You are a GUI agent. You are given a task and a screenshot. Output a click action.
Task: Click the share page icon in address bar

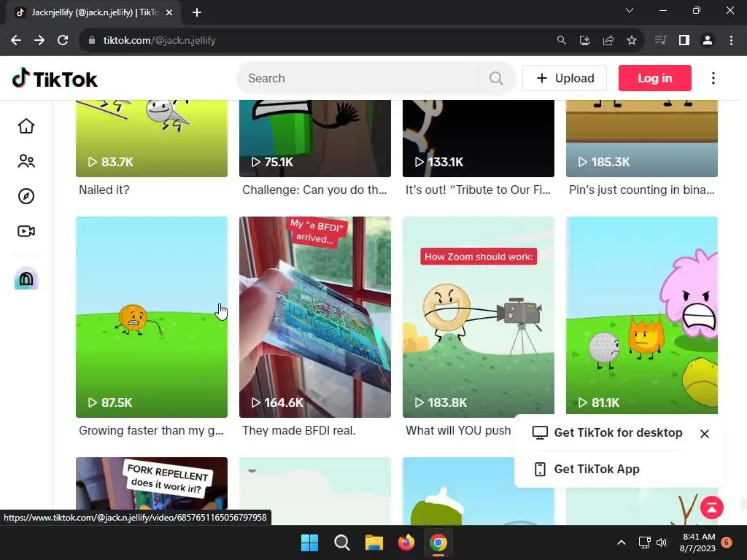(608, 41)
